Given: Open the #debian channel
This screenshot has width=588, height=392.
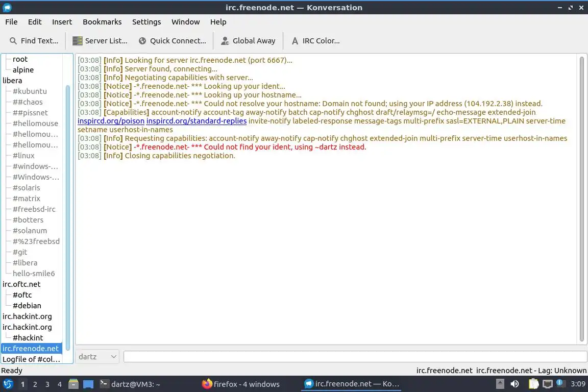Looking at the screenshot, I should coord(27,306).
